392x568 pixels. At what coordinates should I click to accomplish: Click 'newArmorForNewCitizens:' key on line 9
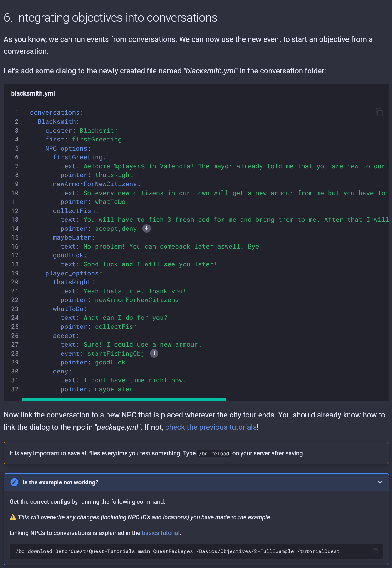point(97,184)
